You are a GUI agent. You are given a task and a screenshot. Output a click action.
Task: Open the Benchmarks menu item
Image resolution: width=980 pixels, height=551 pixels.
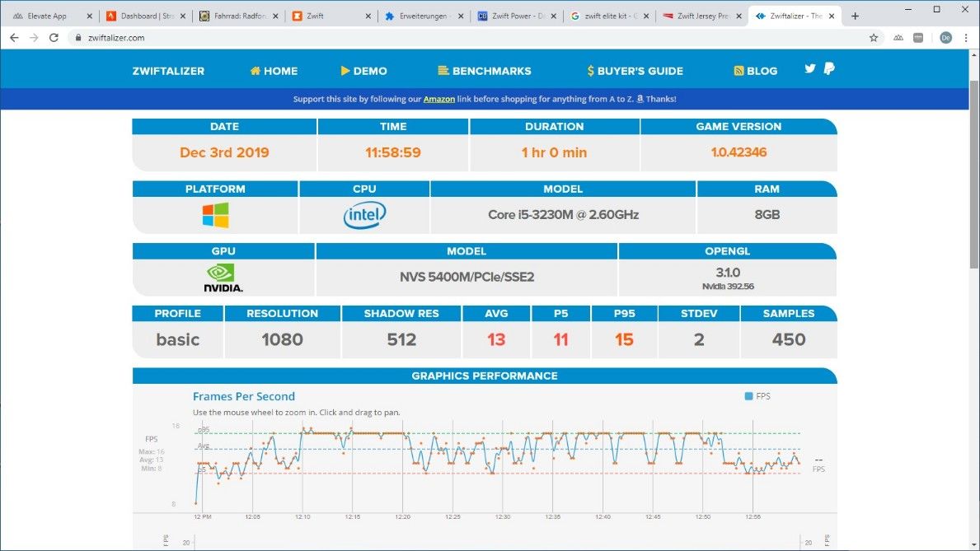tap(485, 71)
